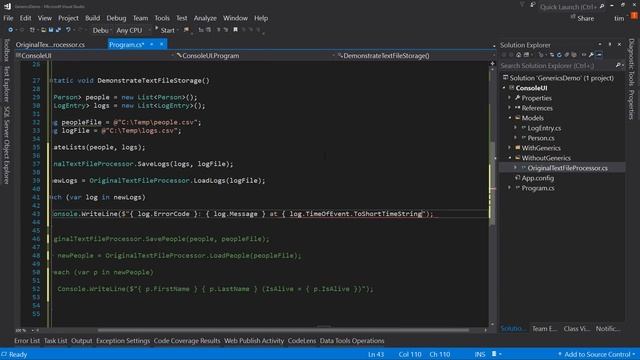Select App.config in Solution Explorer

pos(538,178)
